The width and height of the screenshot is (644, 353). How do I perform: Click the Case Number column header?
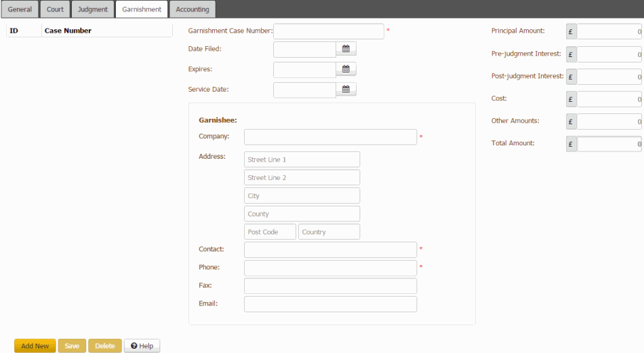(68, 31)
